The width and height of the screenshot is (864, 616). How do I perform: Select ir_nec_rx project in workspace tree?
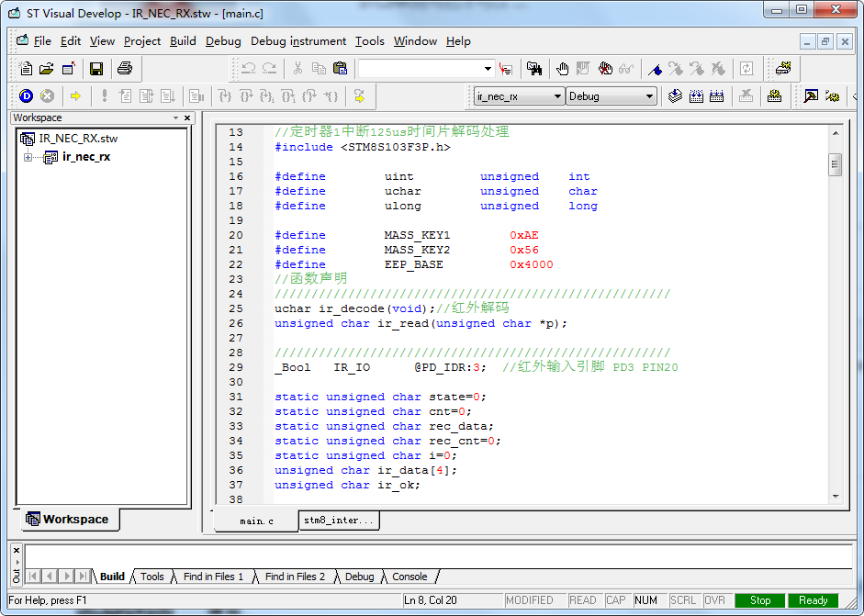86,156
